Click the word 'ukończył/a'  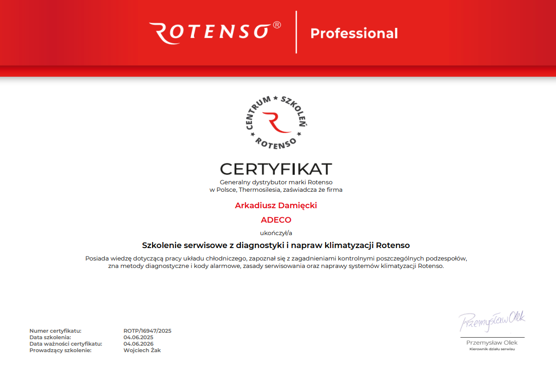[276, 233]
